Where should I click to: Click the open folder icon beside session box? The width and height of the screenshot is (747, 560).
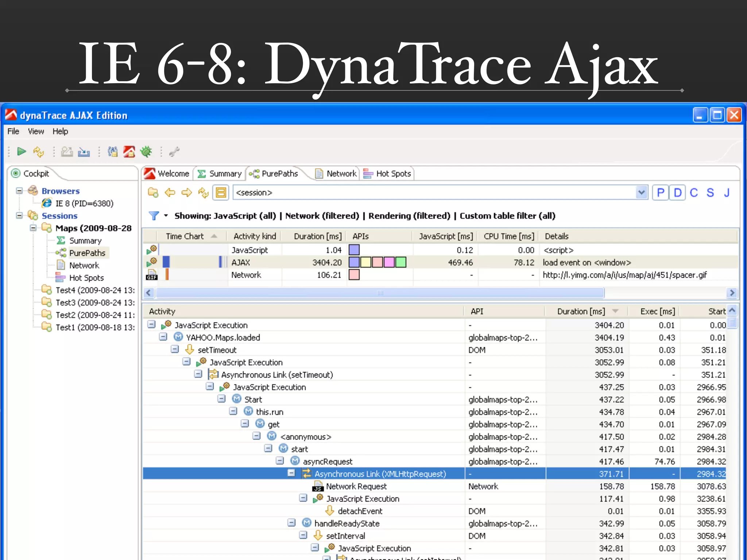click(153, 192)
